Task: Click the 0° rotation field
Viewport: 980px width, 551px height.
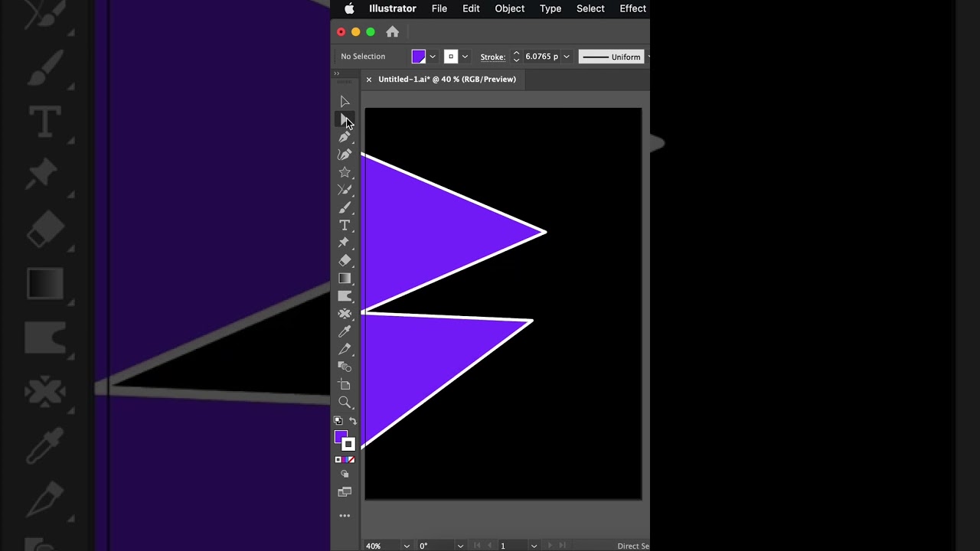Action: tap(435, 546)
